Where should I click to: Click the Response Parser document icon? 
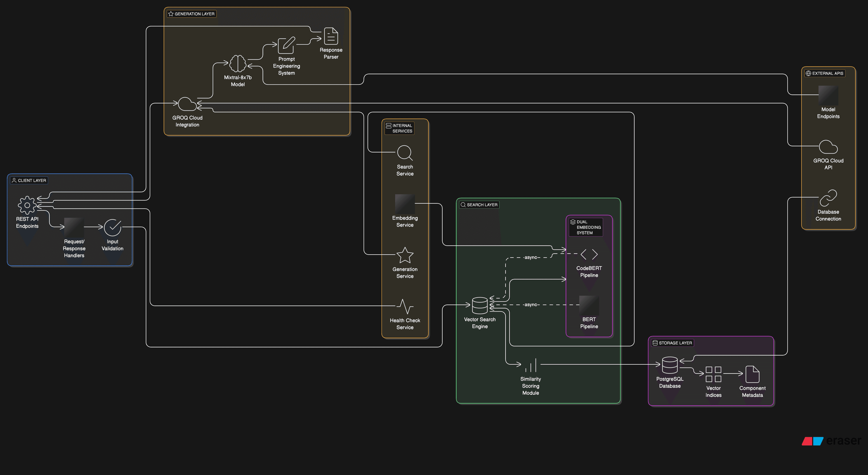(331, 37)
